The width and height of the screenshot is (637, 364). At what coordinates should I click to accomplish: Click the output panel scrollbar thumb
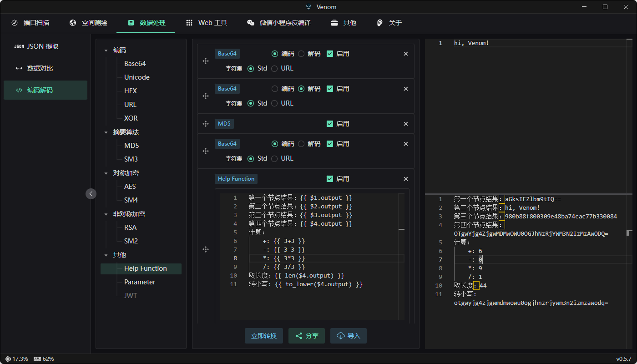(629, 233)
